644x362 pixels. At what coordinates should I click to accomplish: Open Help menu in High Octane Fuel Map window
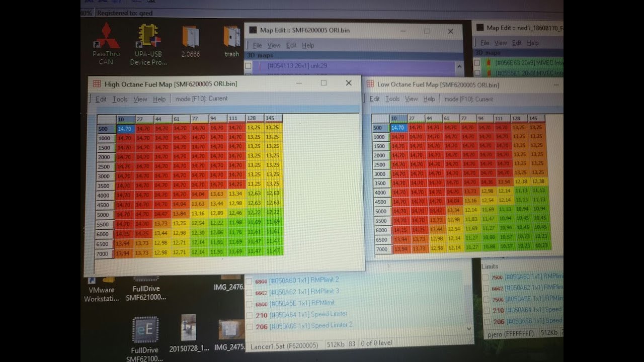tap(159, 99)
